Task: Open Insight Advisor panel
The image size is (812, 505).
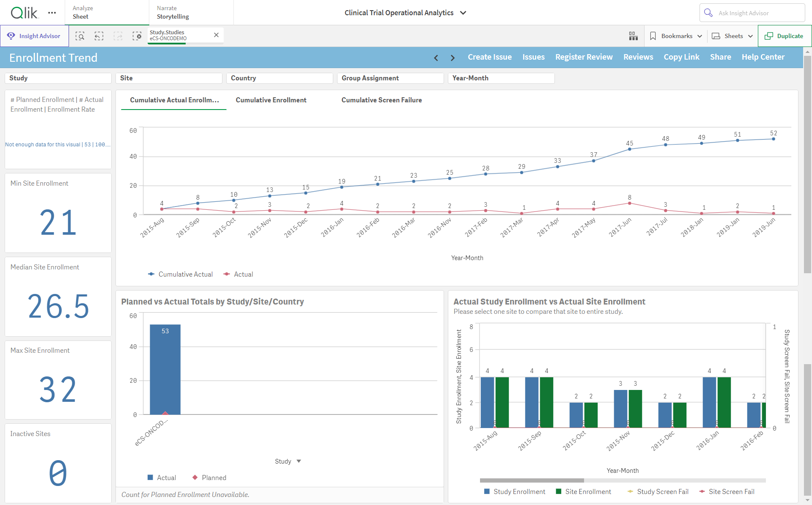Action: click(x=34, y=36)
